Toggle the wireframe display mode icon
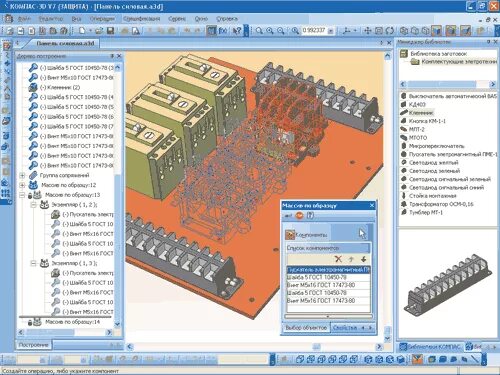The width and height of the screenshot is (500, 375). (404, 31)
